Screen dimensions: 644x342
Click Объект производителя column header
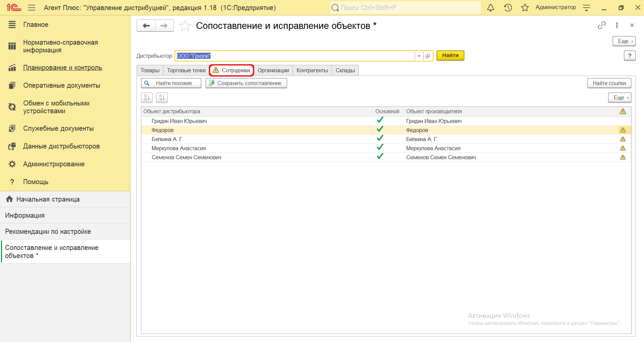point(510,112)
